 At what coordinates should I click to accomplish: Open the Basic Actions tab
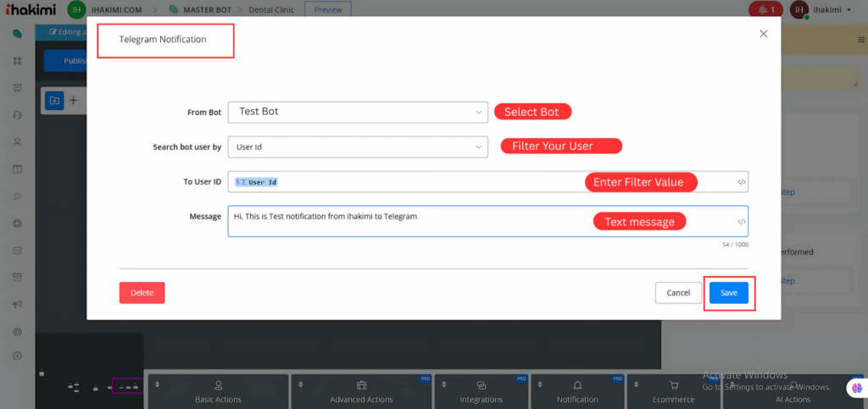pos(218,391)
